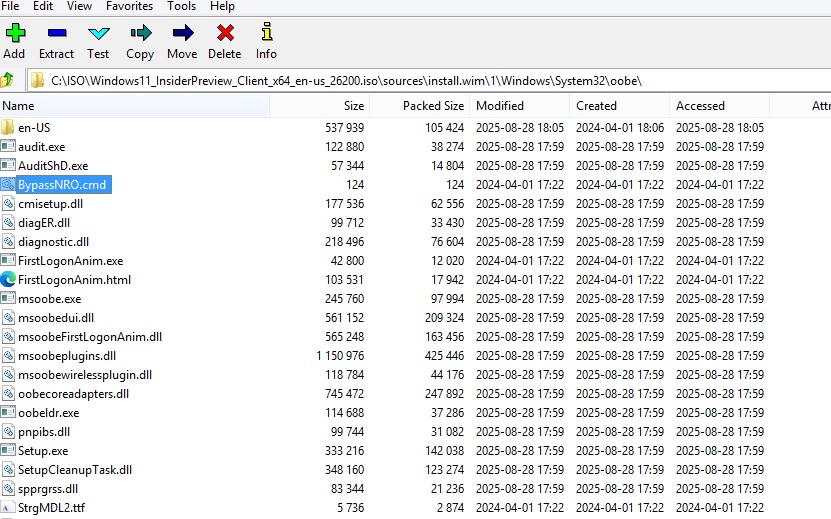831x519 pixels.
Task: Click the size value 83 344
Action: pyautogui.click(x=348, y=489)
